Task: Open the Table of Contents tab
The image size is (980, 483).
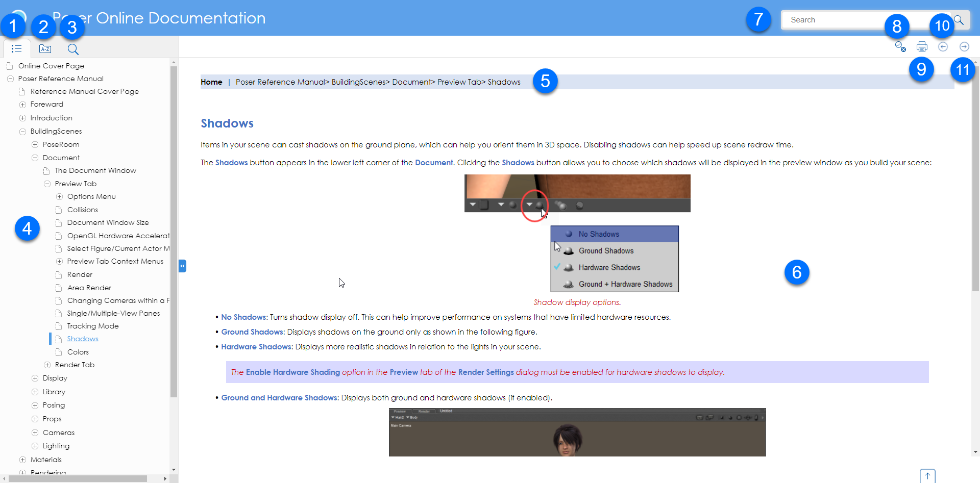Action: tap(16, 49)
